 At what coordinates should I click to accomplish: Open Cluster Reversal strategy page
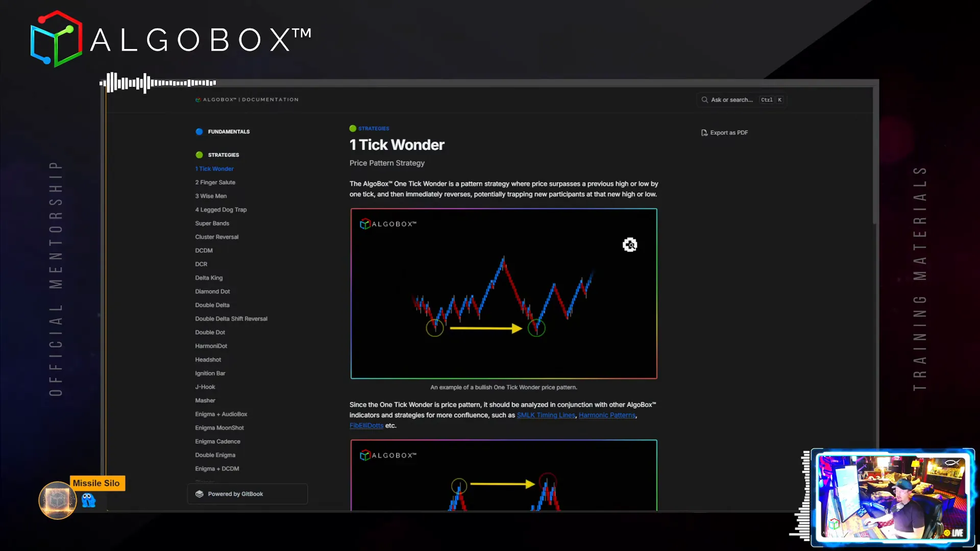point(216,237)
